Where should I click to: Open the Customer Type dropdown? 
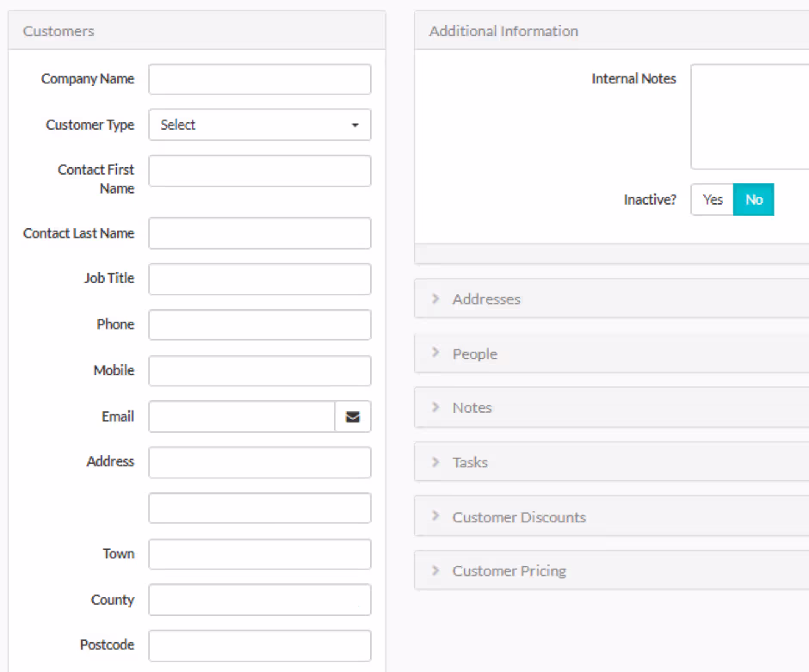point(260,125)
